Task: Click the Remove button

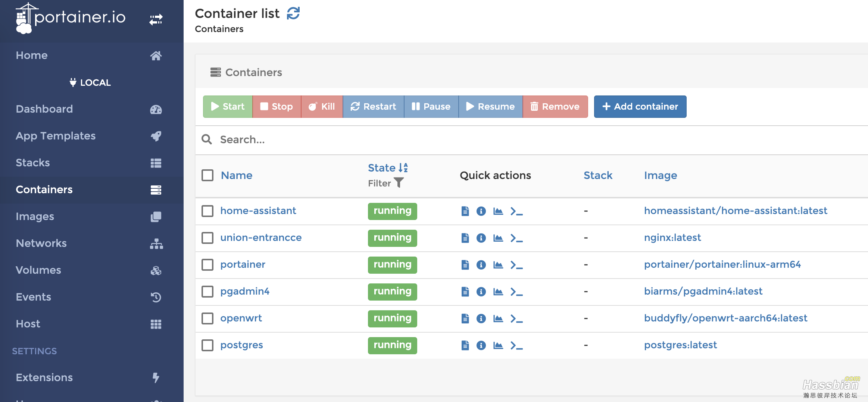Action: click(x=555, y=107)
